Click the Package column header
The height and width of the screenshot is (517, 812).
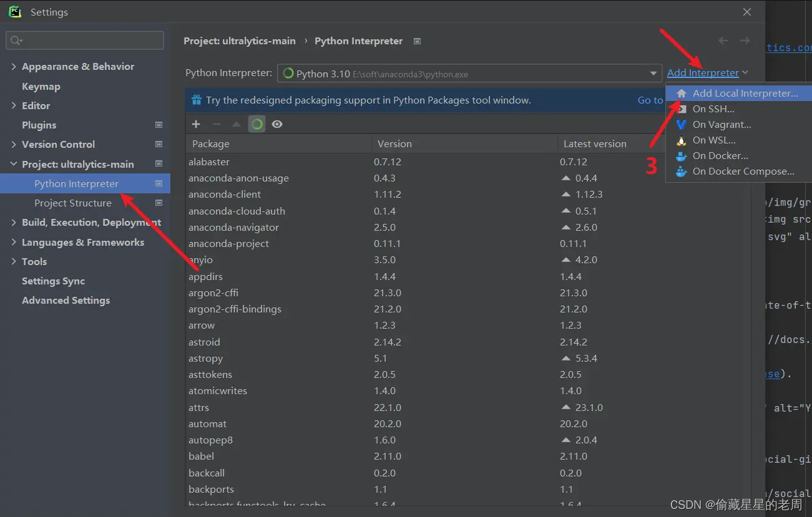[278, 143]
